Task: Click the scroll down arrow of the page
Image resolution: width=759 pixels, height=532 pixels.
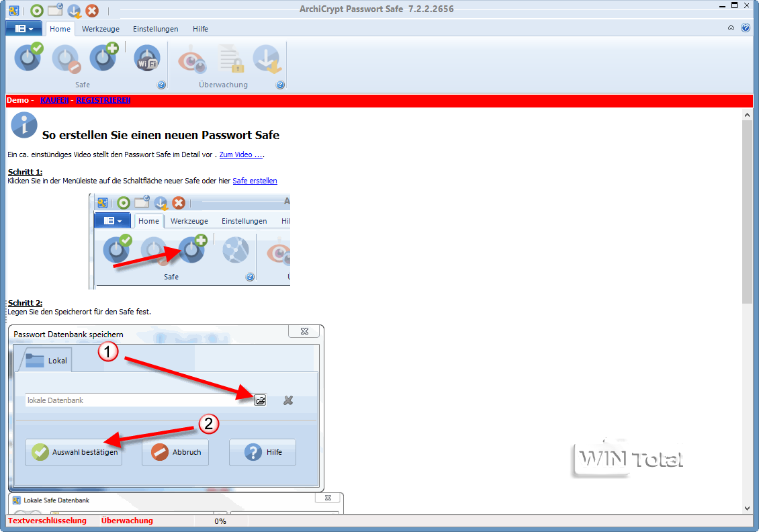Action: tap(747, 508)
